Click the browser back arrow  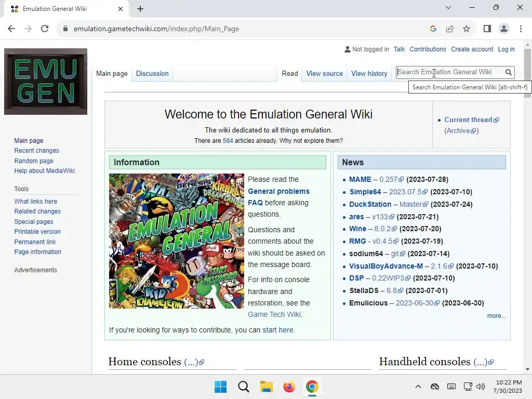pos(11,29)
